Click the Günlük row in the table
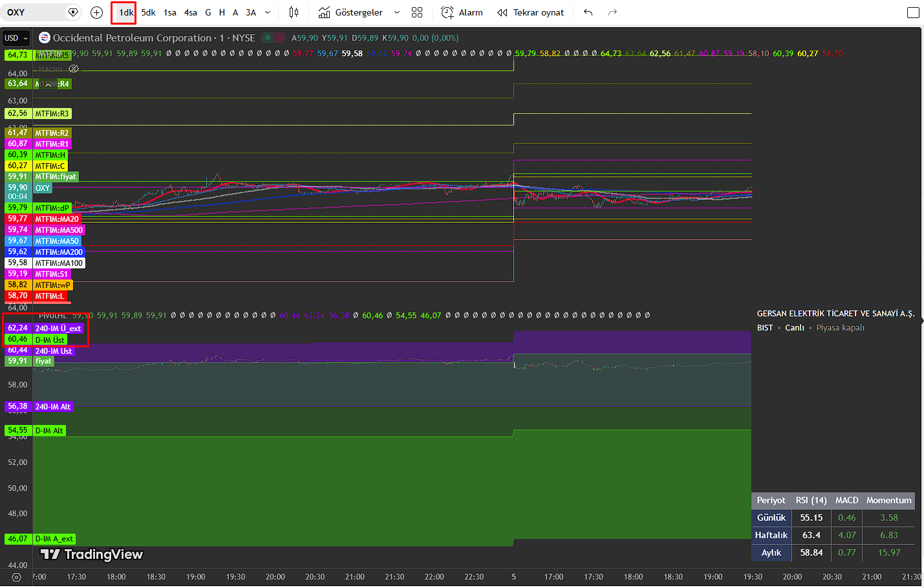 pyautogui.click(x=833, y=517)
